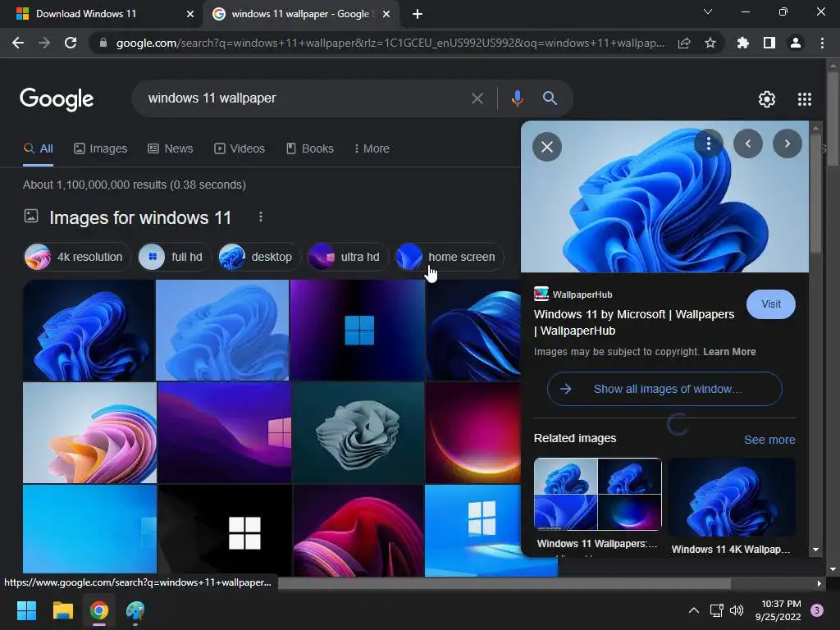This screenshot has width=840, height=630.
Task: Open the large blue bloom preview image
Action: pos(664,197)
